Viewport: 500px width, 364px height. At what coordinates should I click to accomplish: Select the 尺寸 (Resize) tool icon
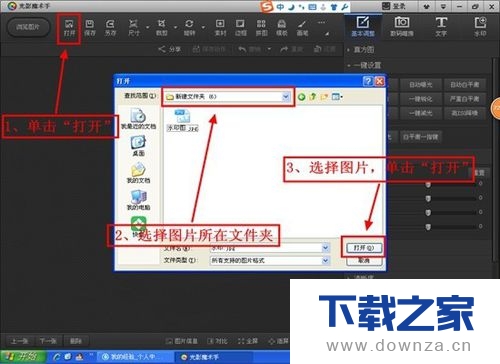133,28
